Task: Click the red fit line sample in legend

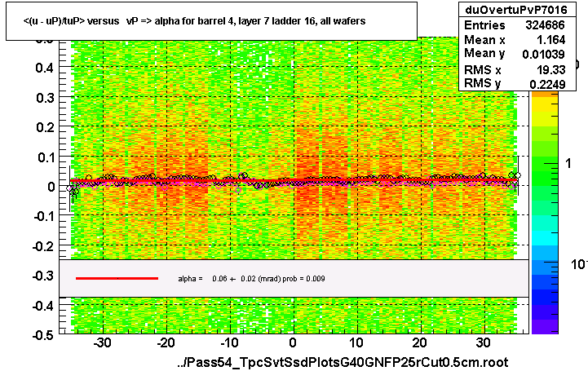Action: point(117,278)
